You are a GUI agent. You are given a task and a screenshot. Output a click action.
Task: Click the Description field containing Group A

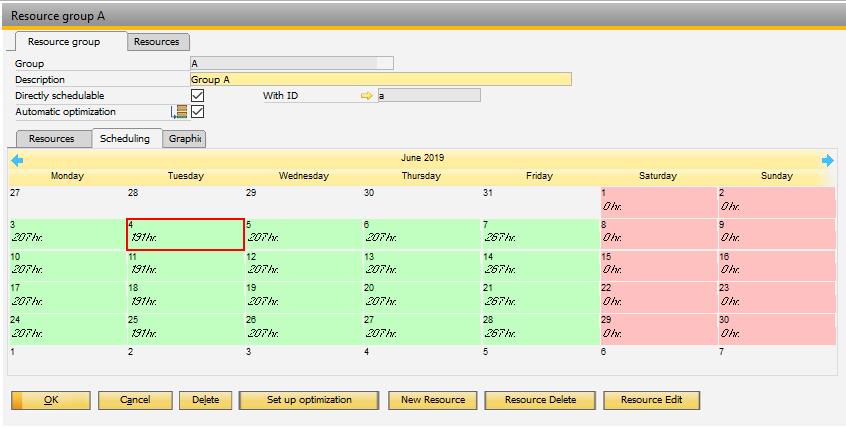(x=380, y=80)
